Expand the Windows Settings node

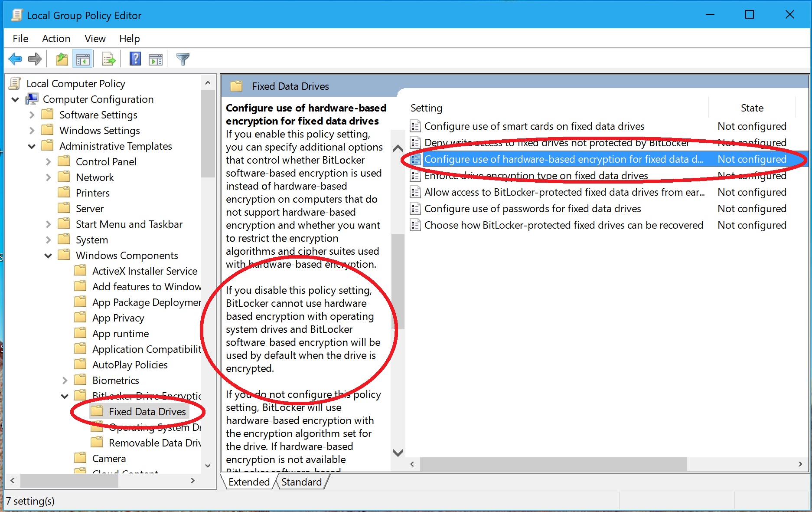(32, 131)
